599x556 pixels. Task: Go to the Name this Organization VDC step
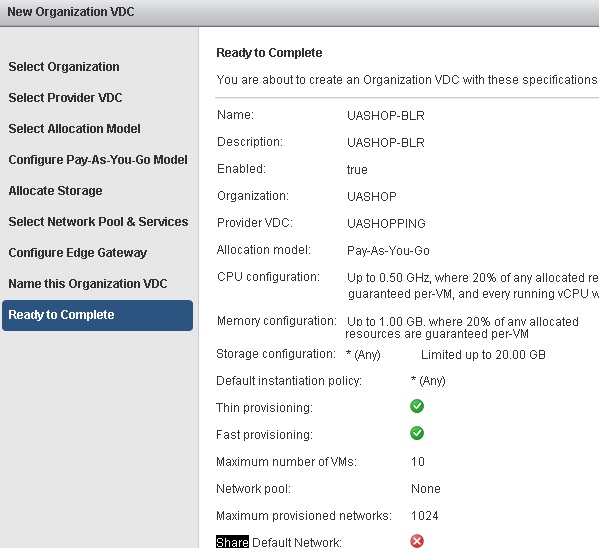88,284
